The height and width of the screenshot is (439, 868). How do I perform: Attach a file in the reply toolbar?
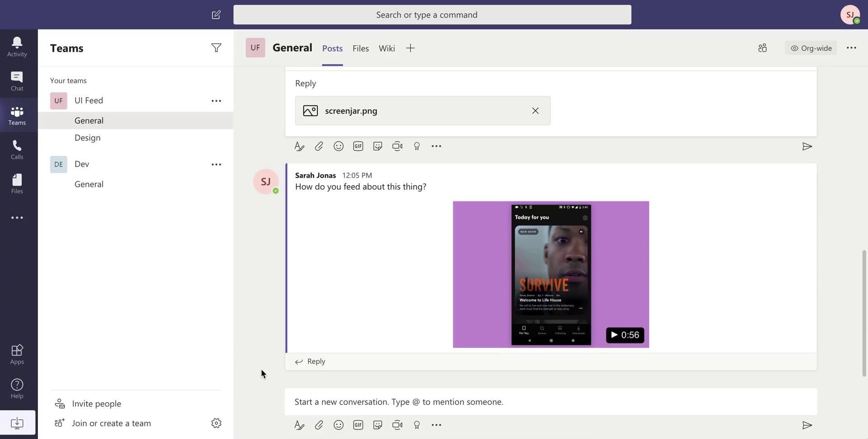coord(319,146)
